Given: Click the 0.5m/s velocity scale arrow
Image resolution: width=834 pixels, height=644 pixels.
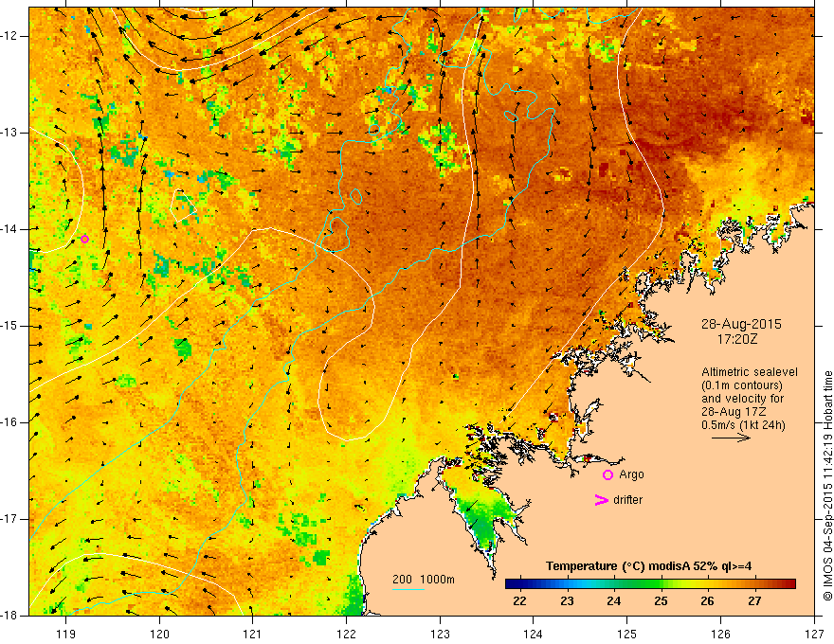Looking at the screenshot, I should [731, 438].
